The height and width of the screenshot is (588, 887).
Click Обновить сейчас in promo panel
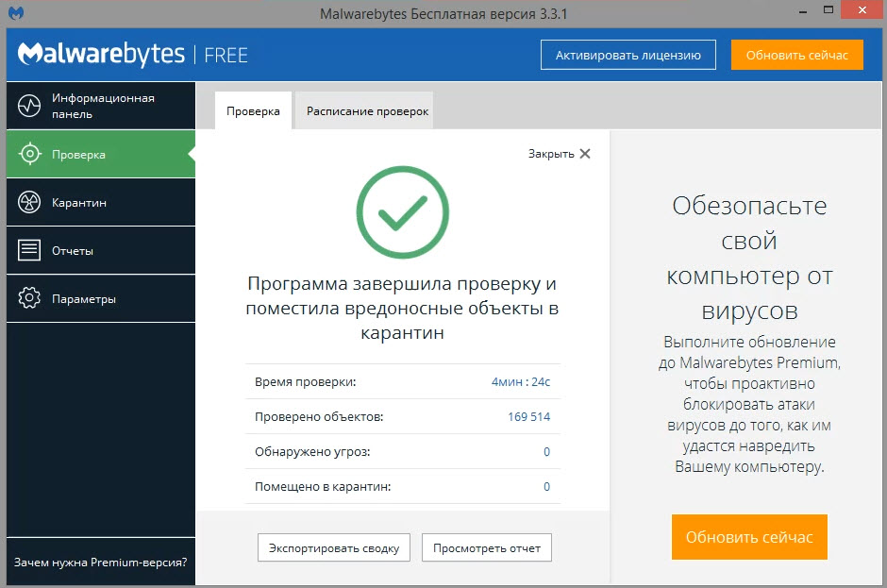[x=749, y=537]
